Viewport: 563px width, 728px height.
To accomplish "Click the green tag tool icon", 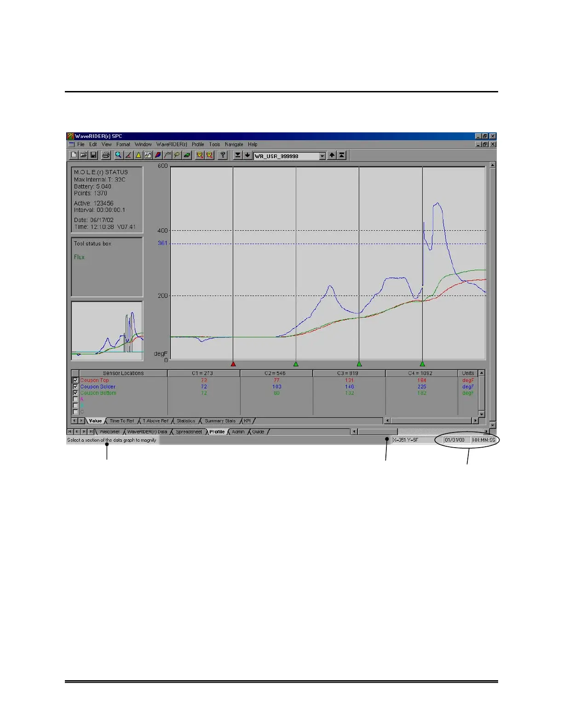I will (x=177, y=155).
